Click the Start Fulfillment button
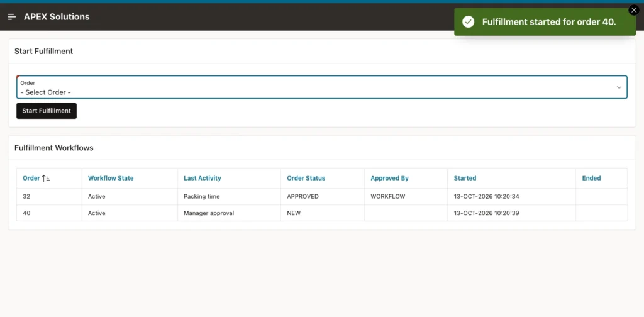Viewport: 644px width, 317px height. click(47, 111)
